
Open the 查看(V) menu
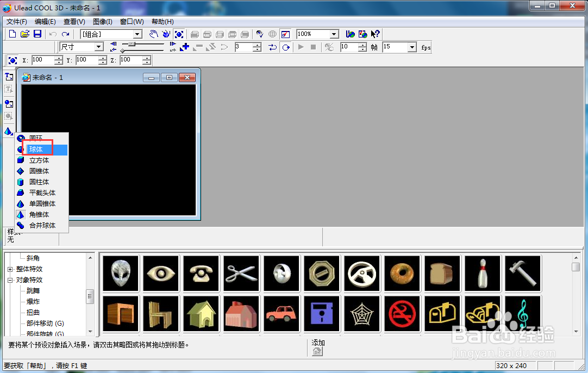click(74, 22)
